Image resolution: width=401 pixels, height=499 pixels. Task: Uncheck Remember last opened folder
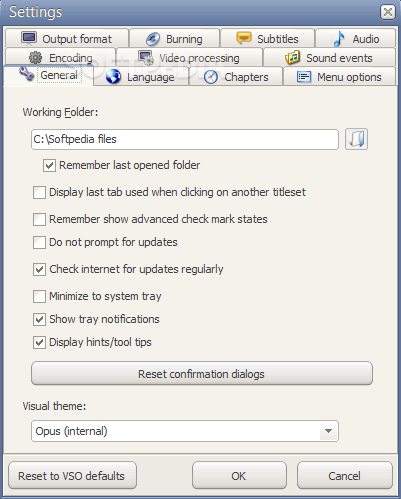[49, 165]
